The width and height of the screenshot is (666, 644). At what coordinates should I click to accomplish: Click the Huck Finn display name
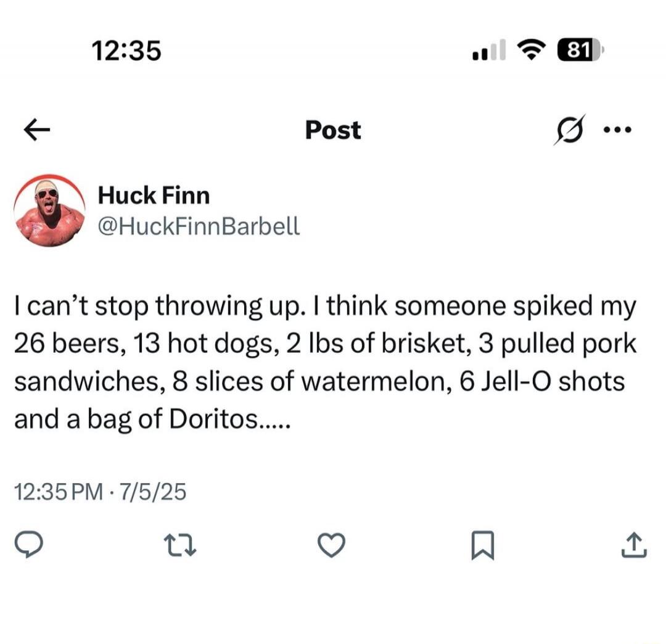pos(154,196)
